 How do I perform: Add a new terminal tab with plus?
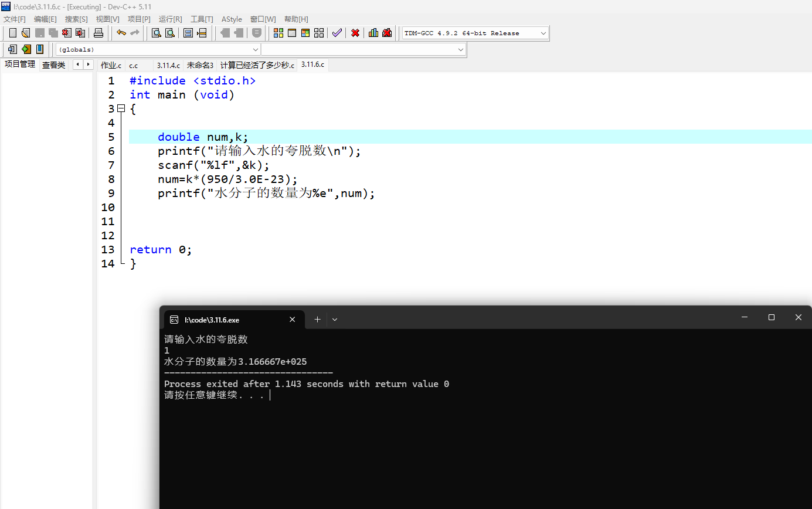(x=317, y=320)
